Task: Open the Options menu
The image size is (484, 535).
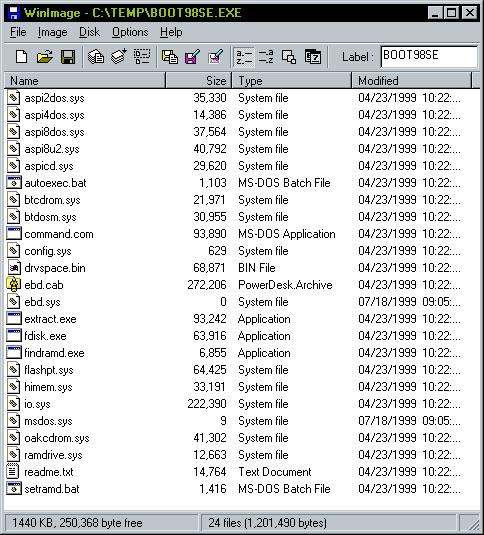Action: click(x=130, y=32)
